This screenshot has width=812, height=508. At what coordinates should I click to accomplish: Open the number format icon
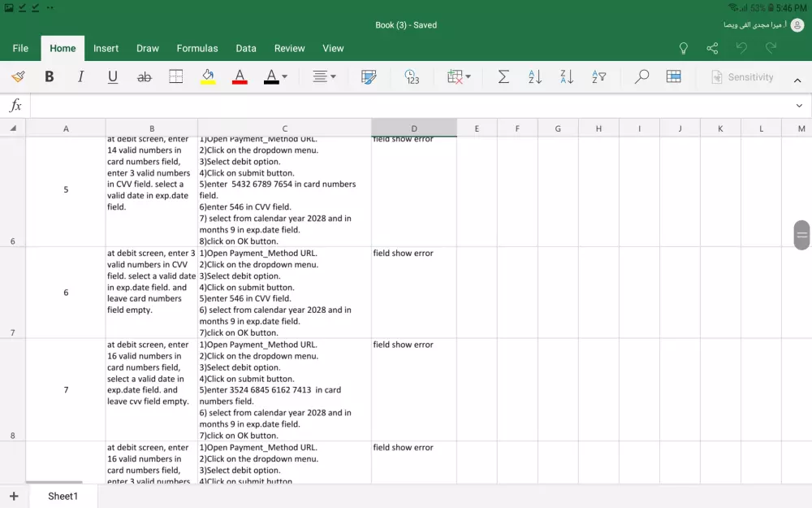pos(412,77)
